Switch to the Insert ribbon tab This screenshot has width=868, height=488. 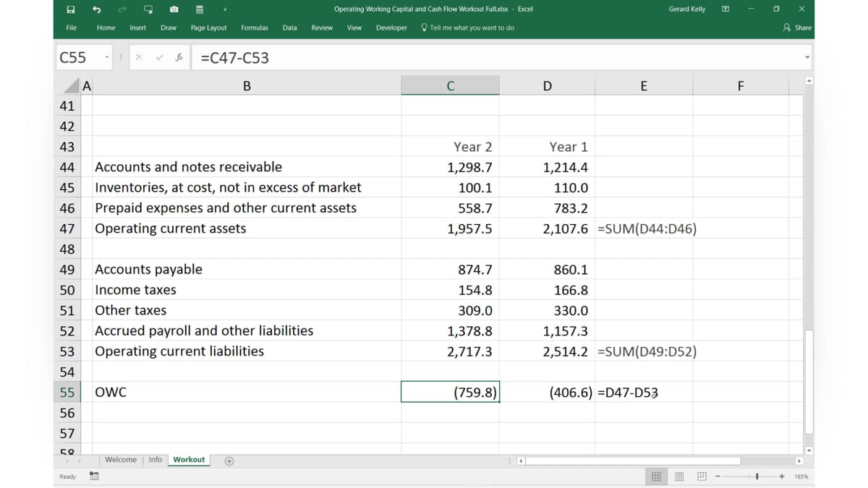coord(137,27)
